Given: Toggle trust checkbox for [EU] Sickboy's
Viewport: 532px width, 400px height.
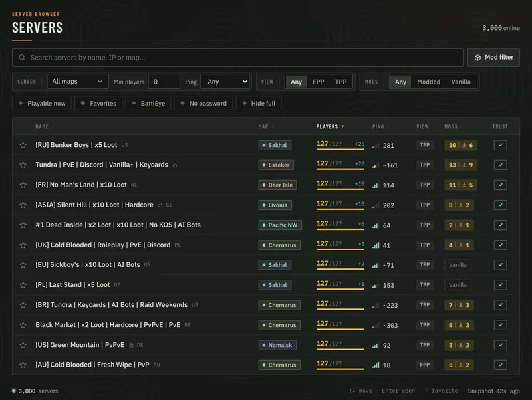Looking at the screenshot, I should point(501,265).
